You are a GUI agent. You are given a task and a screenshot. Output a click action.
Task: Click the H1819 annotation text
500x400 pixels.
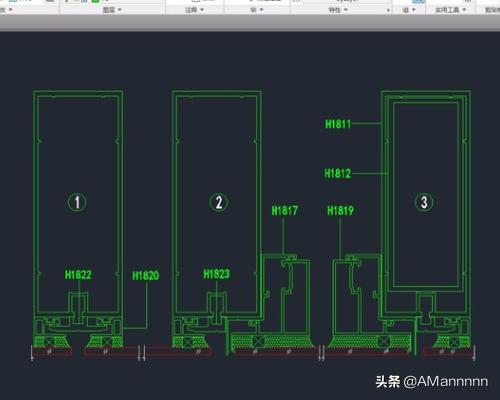pos(340,210)
